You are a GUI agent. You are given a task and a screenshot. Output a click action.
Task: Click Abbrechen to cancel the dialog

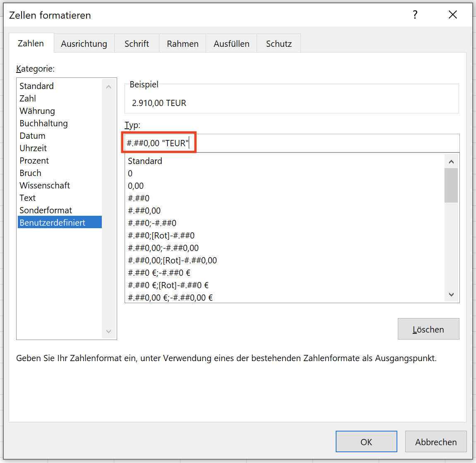click(x=435, y=442)
